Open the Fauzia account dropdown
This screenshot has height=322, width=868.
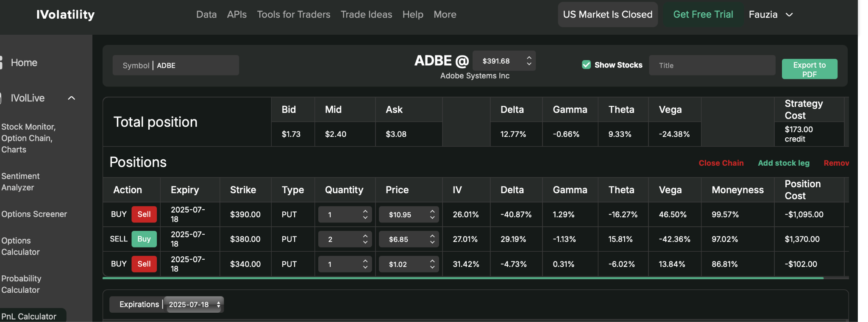coord(771,14)
